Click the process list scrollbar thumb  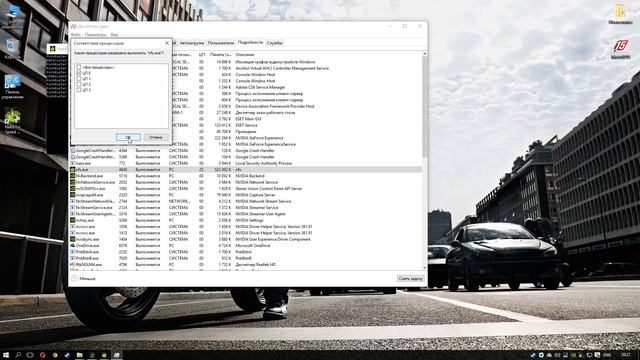tap(424, 106)
